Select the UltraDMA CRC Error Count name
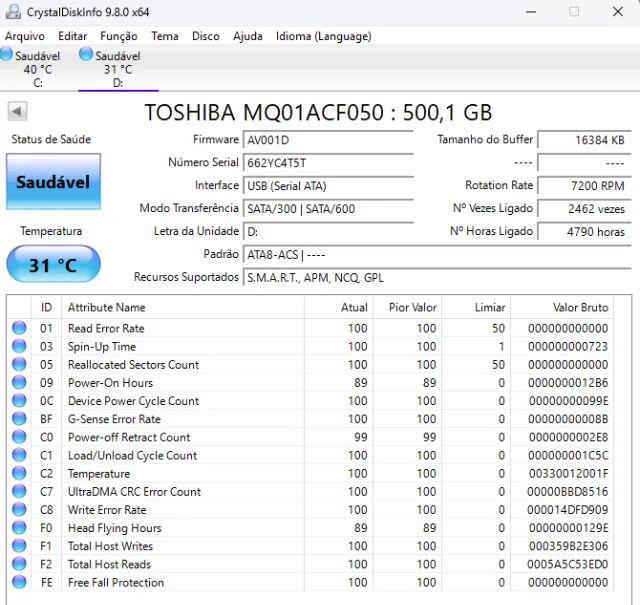Screen dimensions: 640x605 coord(134,492)
